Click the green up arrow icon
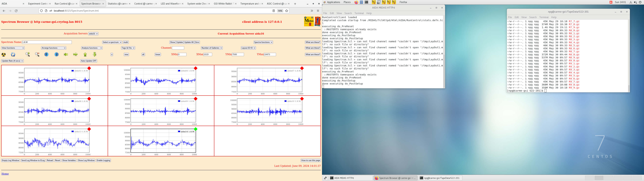The height and width of the screenshot is (181, 644). (85, 54)
